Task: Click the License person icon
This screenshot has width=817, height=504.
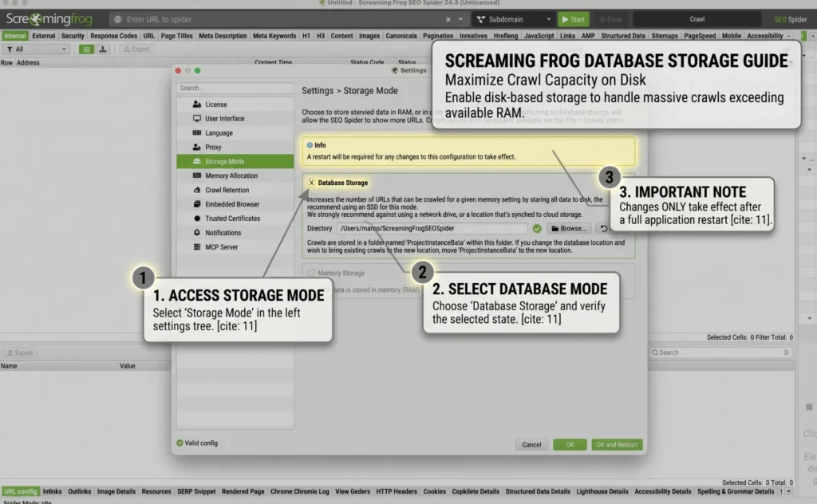Action: tap(197, 104)
